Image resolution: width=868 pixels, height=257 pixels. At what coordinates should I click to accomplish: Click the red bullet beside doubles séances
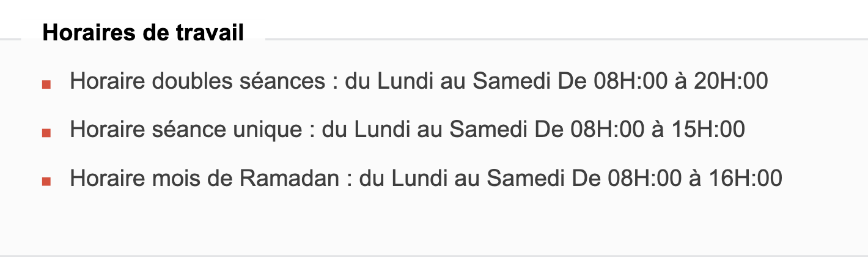pos(46,84)
